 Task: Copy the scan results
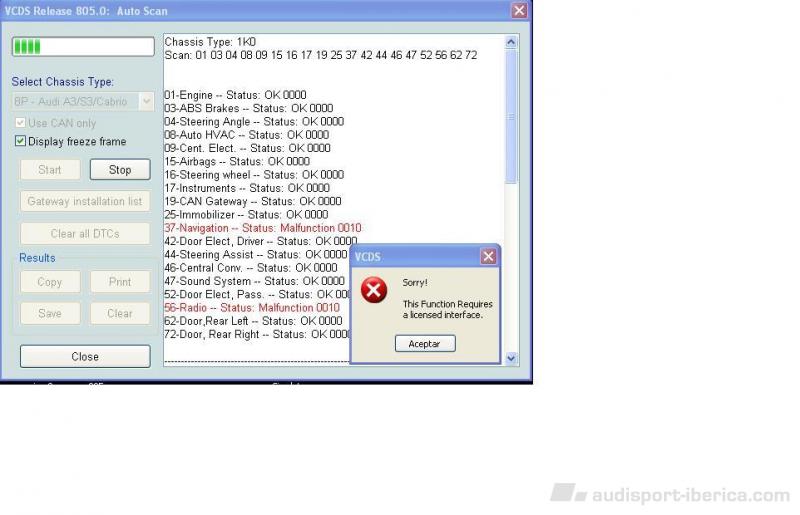click(50, 282)
